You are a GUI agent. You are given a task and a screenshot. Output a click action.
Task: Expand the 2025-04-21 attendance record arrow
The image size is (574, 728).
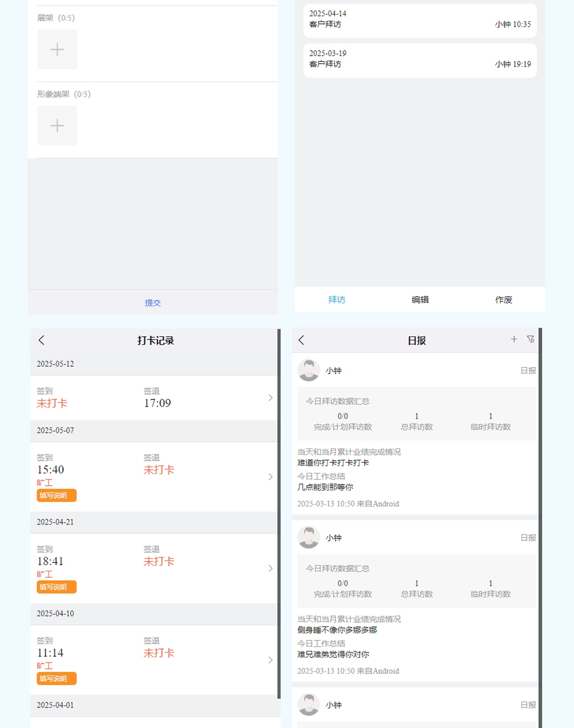coord(270,568)
